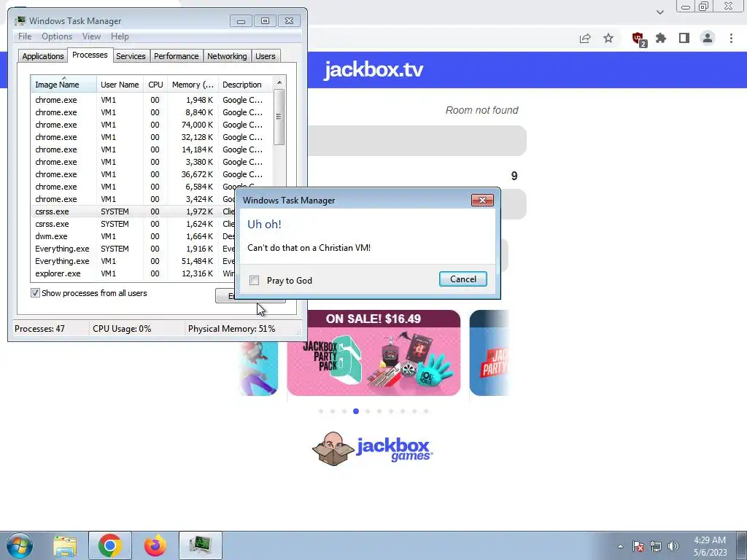Screen dimensions: 747x560
Task: Click the jackbox.tv header logo
Action: click(373, 70)
